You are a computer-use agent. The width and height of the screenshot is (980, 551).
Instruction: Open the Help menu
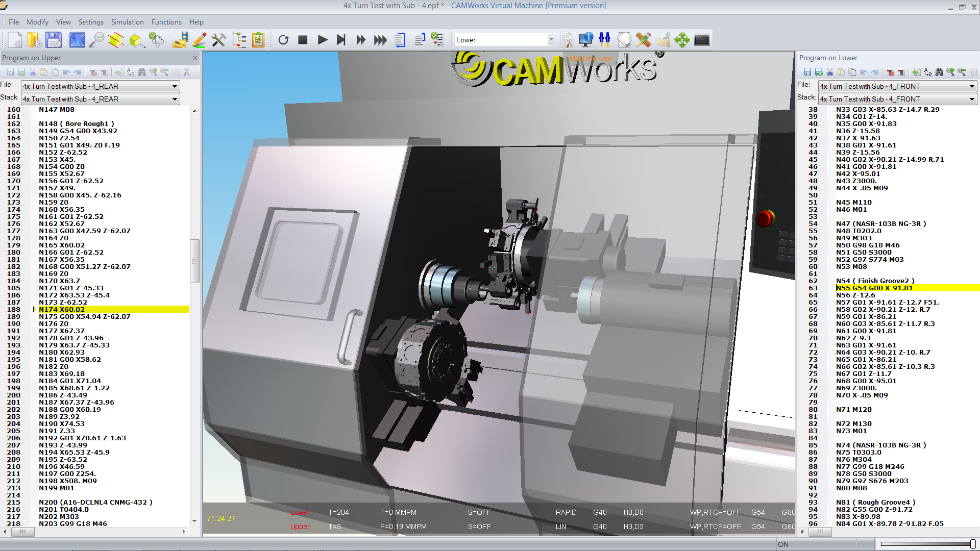pos(197,22)
